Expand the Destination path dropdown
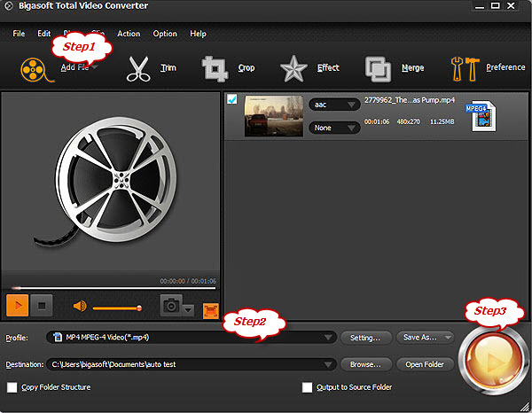This screenshot has height=413, width=532. click(x=328, y=364)
